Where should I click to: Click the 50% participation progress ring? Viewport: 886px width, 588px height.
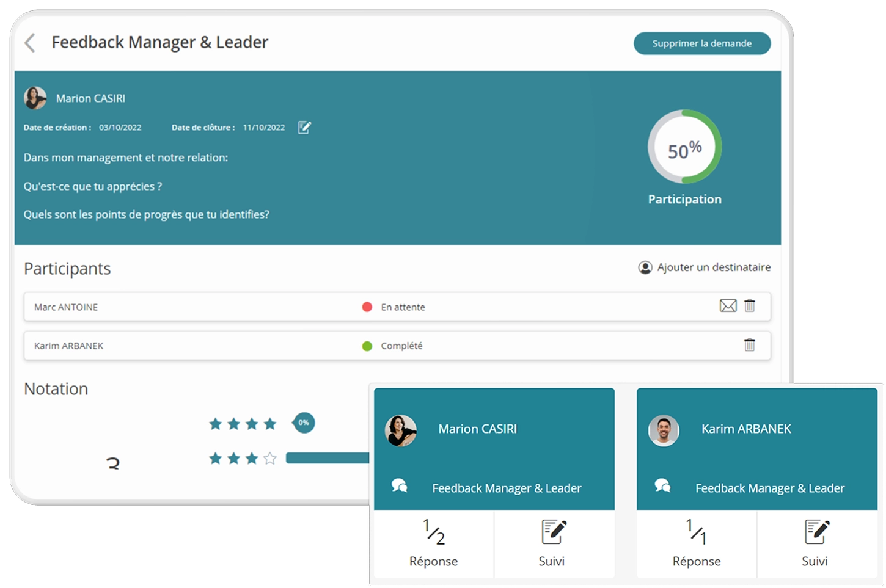684,147
